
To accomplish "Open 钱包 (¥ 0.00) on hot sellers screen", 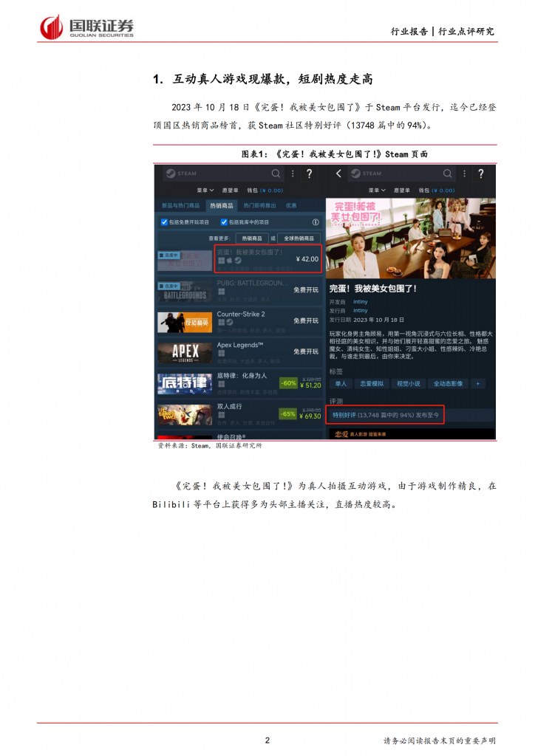I will [265, 190].
